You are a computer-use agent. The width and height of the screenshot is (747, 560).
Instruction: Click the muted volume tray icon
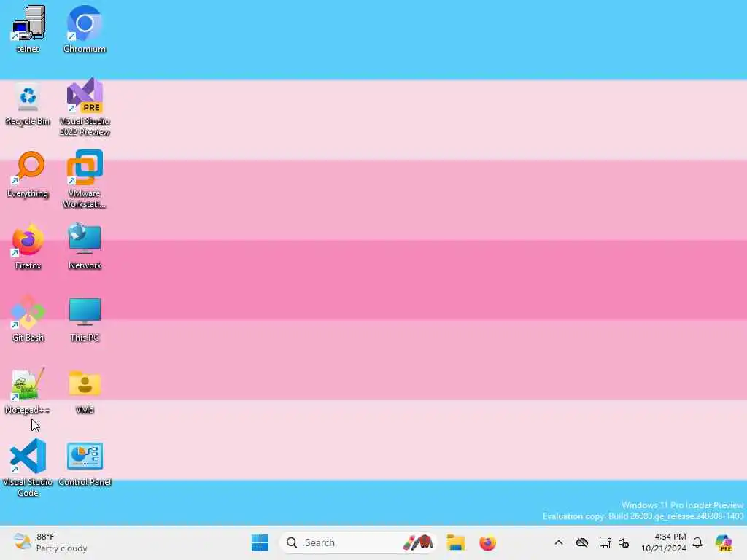[x=624, y=542]
